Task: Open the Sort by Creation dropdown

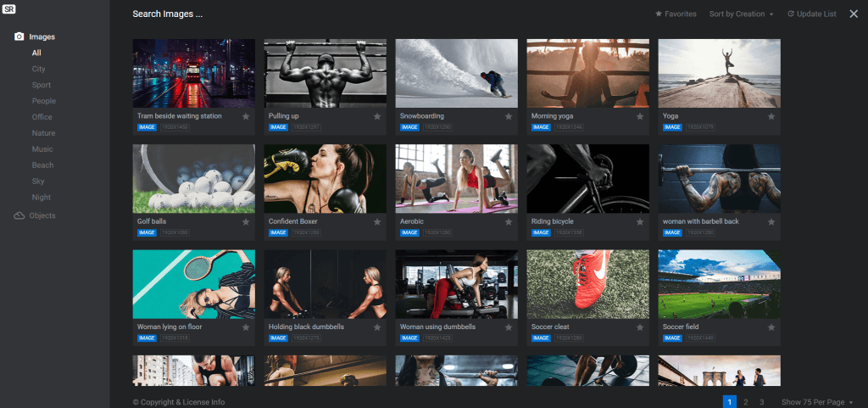Action: pyautogui.click(x=741, y=14)
